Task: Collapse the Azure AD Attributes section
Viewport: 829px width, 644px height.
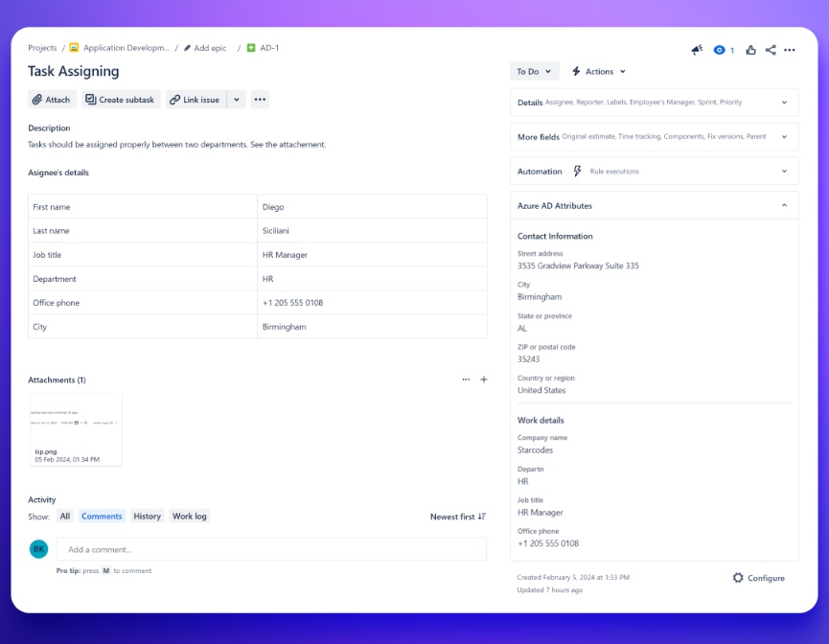Action: tap(786, 205)
